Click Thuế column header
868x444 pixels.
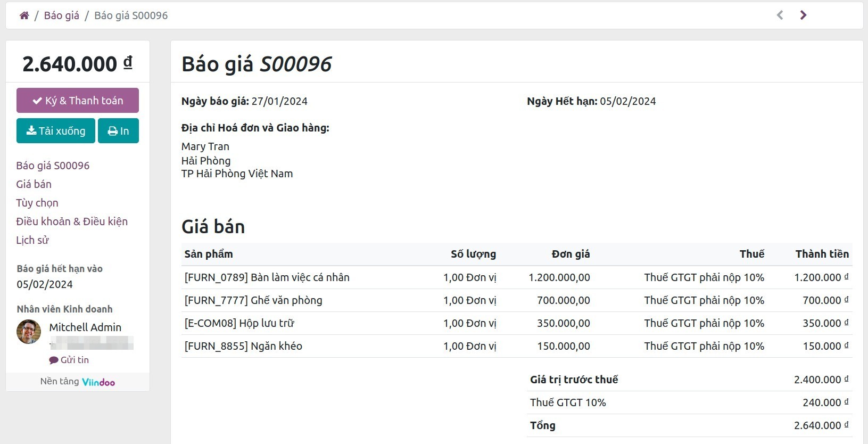click(x=752, y=254)
